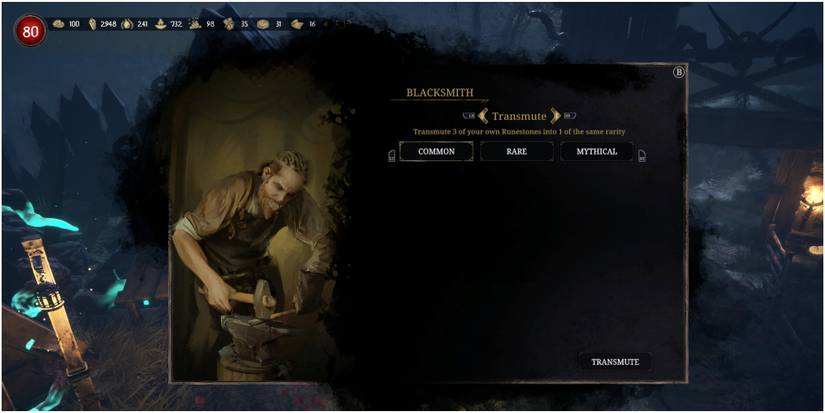This screenshot has height=413, width=825.
Task: Select the resource icon showing 100
Action: 58,24
